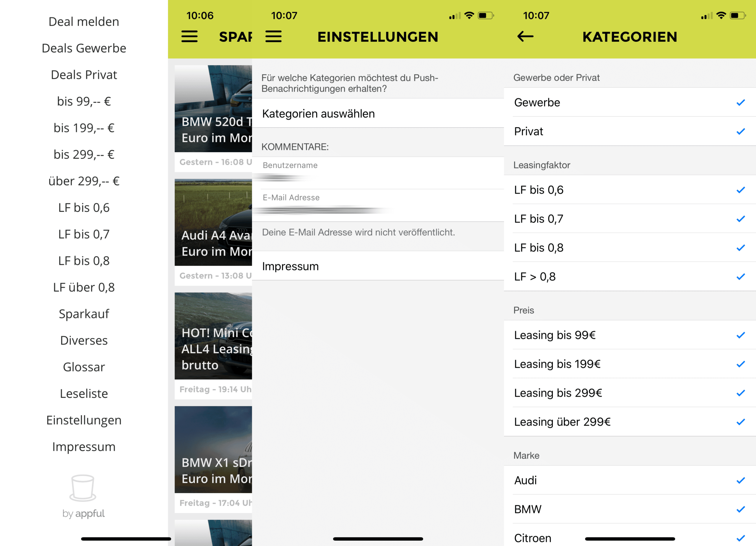Select LF bis 0,8 in side menu
Viewport: 756px width, 546px height.
pos(84,261)
